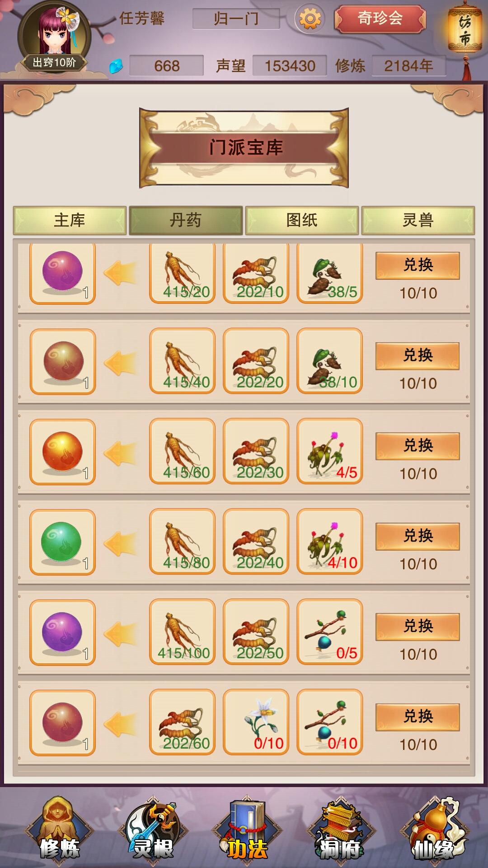Click 兑换 in the bottom row
The height and width of the screenshot is (868, 488).
click(418, 717)
